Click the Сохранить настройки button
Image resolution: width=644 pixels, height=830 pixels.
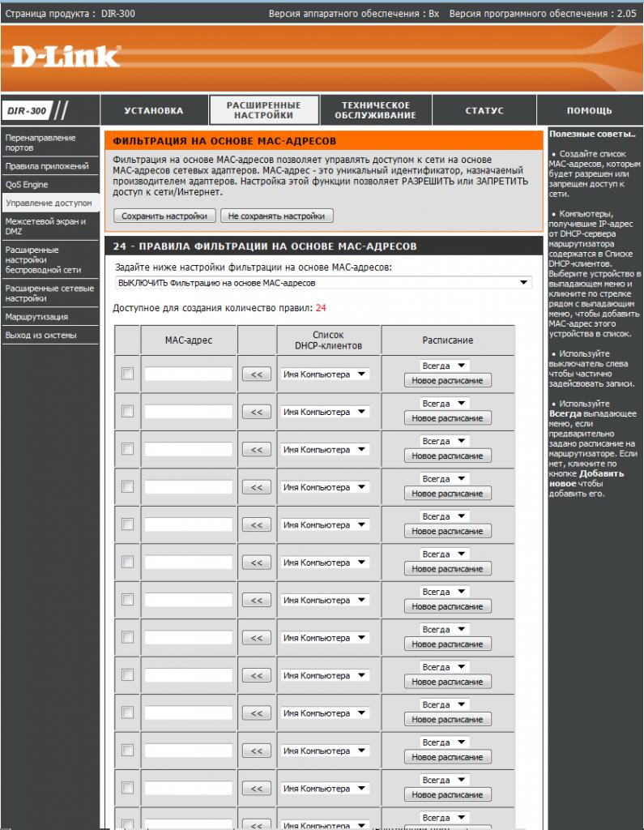click(164, 216)
